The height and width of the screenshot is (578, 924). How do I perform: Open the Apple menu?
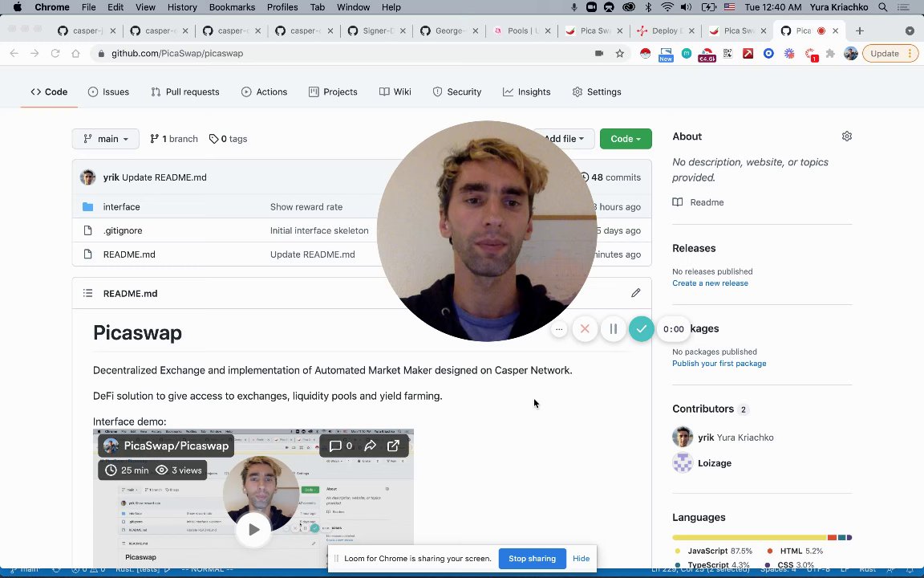17,7
